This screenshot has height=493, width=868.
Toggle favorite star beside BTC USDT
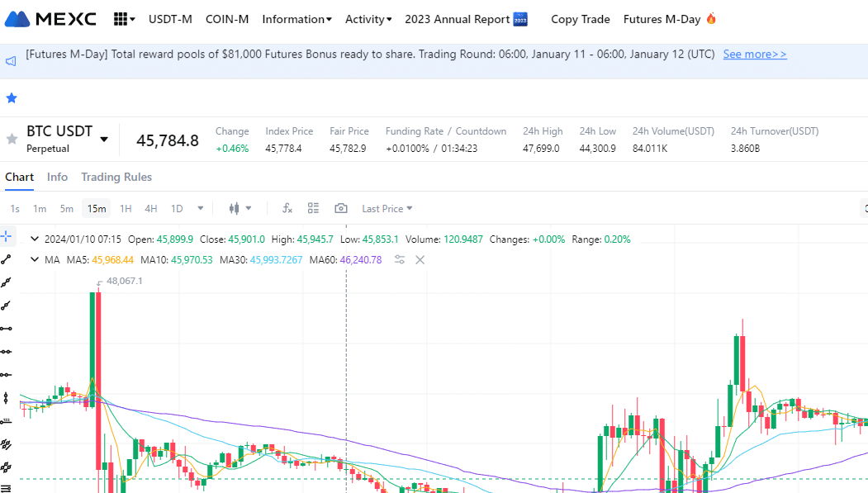tap(12, 139)
